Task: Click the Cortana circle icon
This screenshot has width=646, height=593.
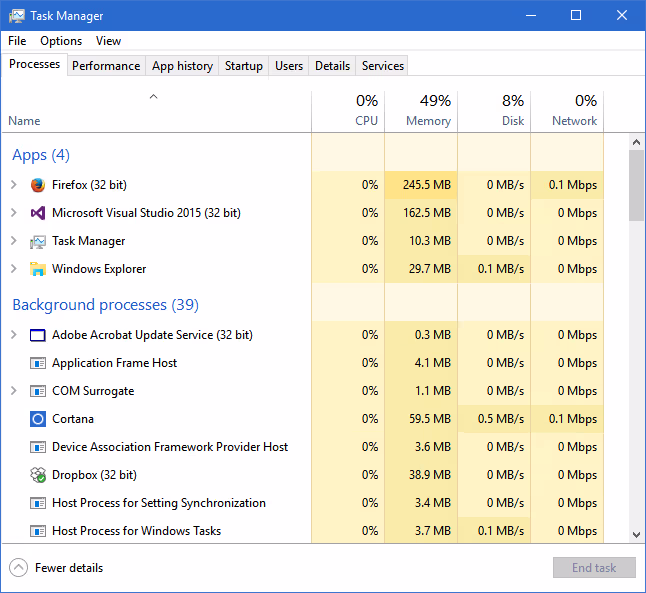Action: [x=37, y=419]
